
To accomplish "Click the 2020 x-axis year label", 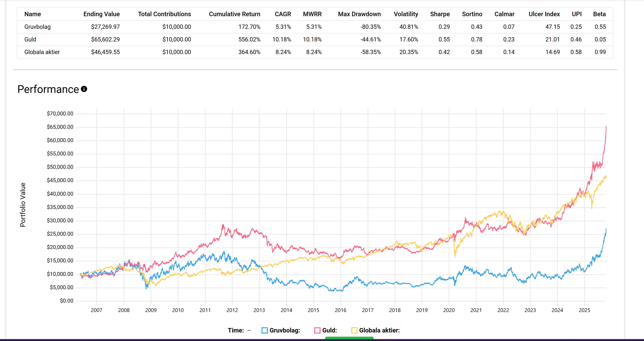I will 449,310.
